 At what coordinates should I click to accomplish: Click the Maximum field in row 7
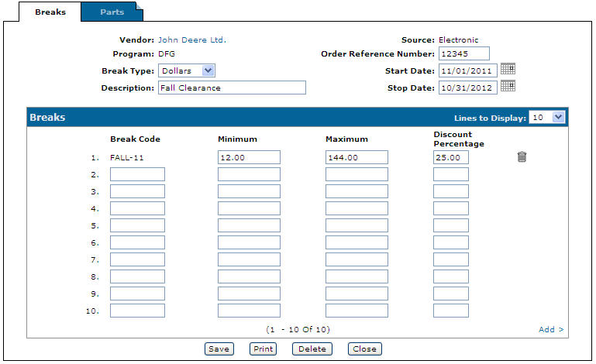point(357,259)
